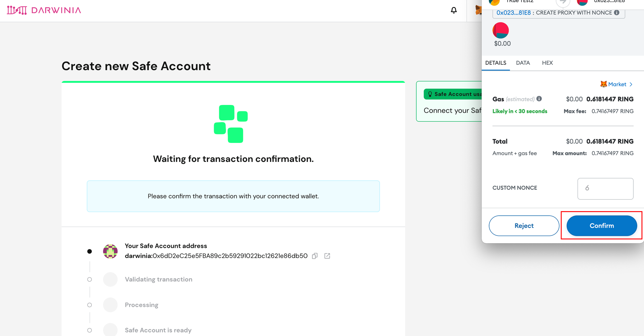Image resolution: width=644 pixels, height=336 pixels.
Task: Click the MetaMask fox extension icon
Action: [x=478, y=10]
